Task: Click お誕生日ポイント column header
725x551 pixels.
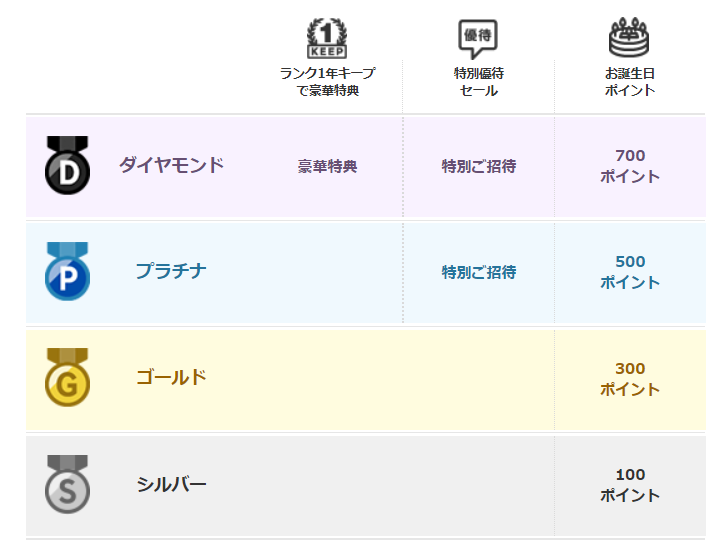Action: pyautogui.click(x=630, y=82)
